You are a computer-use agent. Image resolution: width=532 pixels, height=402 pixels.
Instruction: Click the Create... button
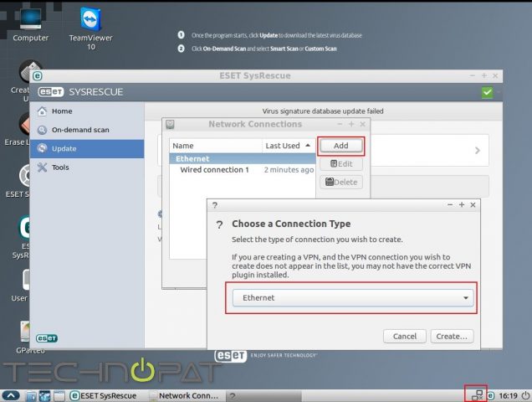pos(452,336)
